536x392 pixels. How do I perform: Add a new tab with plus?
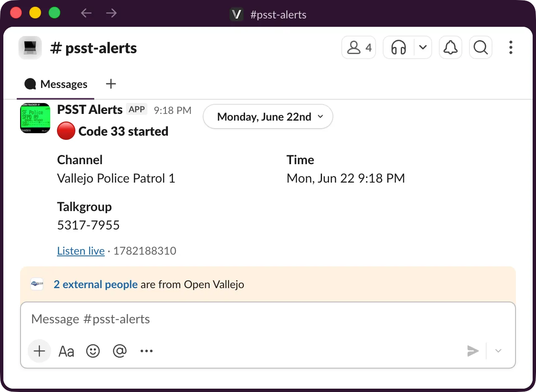coord(111,84)
